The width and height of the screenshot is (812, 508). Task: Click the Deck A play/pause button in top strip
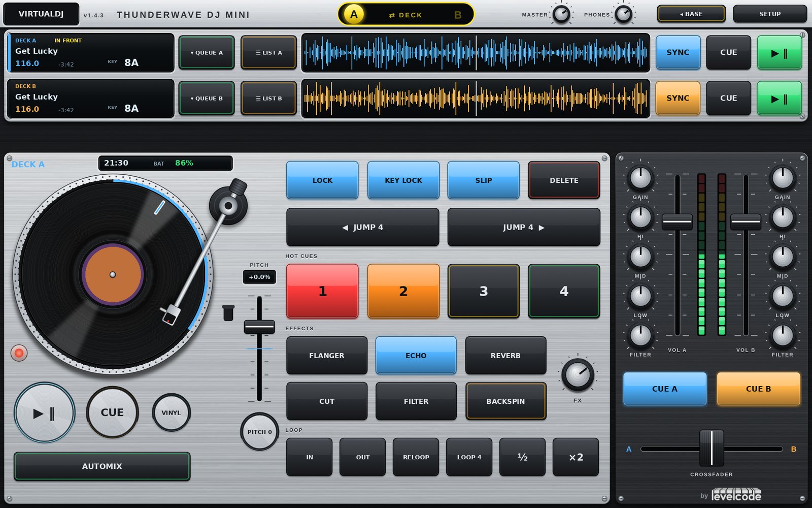click(779, 52)
